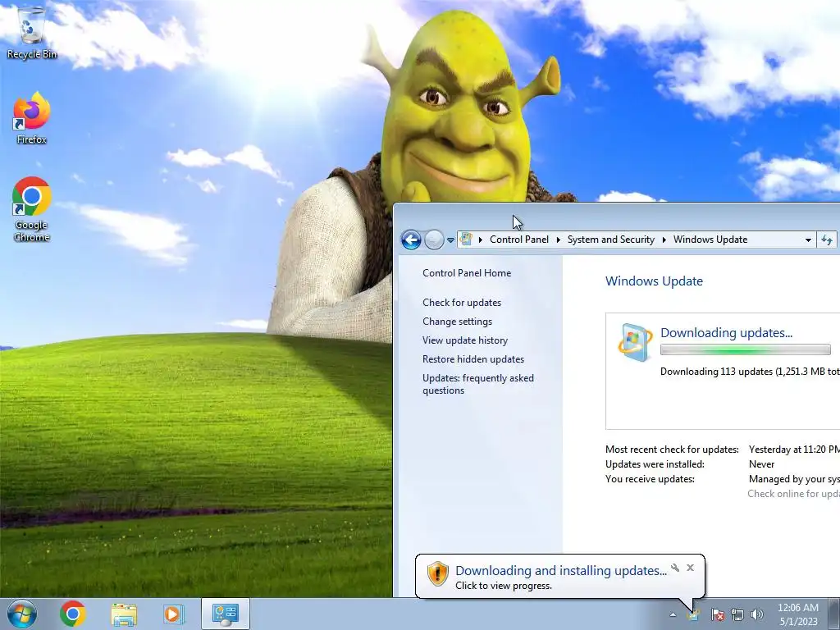The width and height of the screenshot is (840, 630).
Task: Open address bar history dropdown arrow
Action: tap(808, 240)
